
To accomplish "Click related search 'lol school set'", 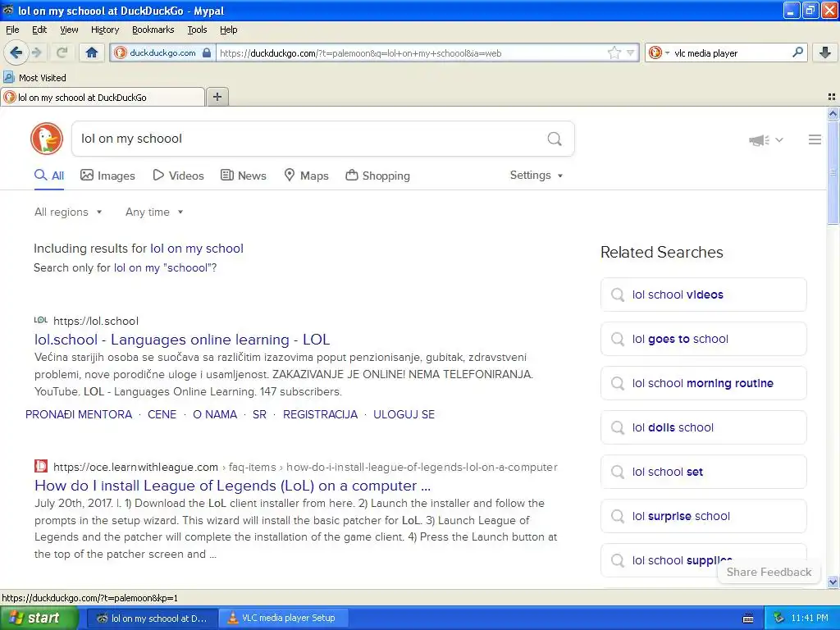I will tap(703, 472).
